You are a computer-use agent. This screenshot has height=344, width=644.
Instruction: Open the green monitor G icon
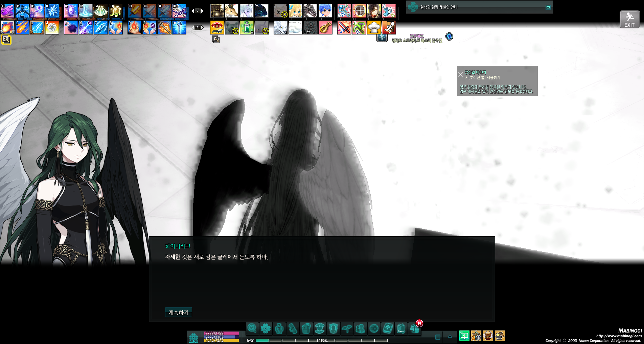point(464,336)
